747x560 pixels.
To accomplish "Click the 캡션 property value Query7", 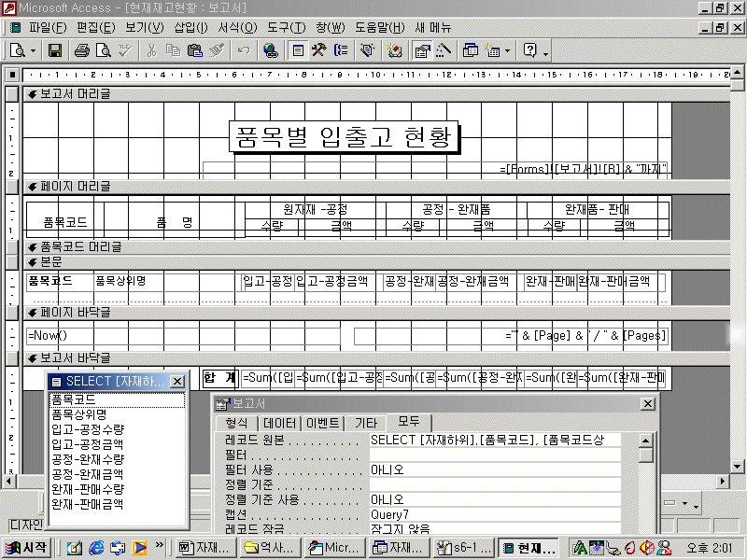I will pos(496,514).
